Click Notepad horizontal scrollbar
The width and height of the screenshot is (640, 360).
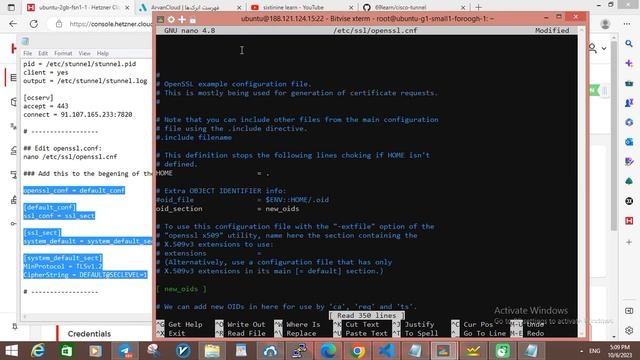[x=87, y=316]
